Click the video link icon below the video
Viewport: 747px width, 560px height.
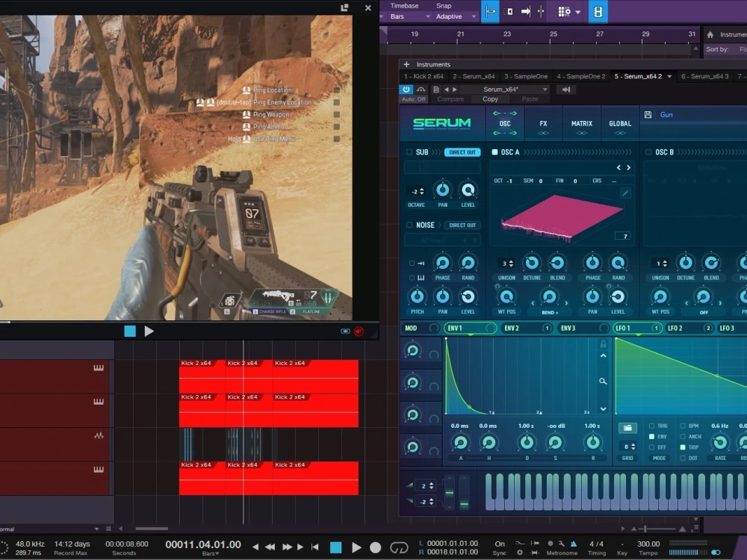(345, 331)
